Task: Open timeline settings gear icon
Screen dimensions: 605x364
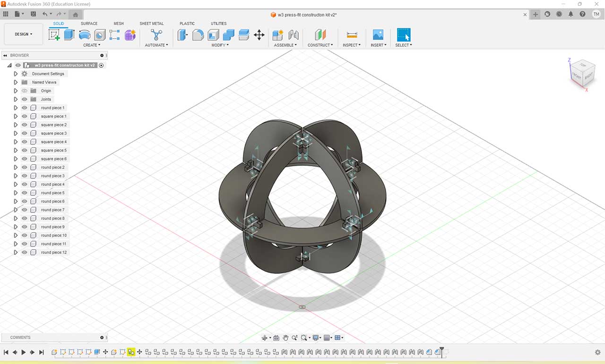Action: 597,352
